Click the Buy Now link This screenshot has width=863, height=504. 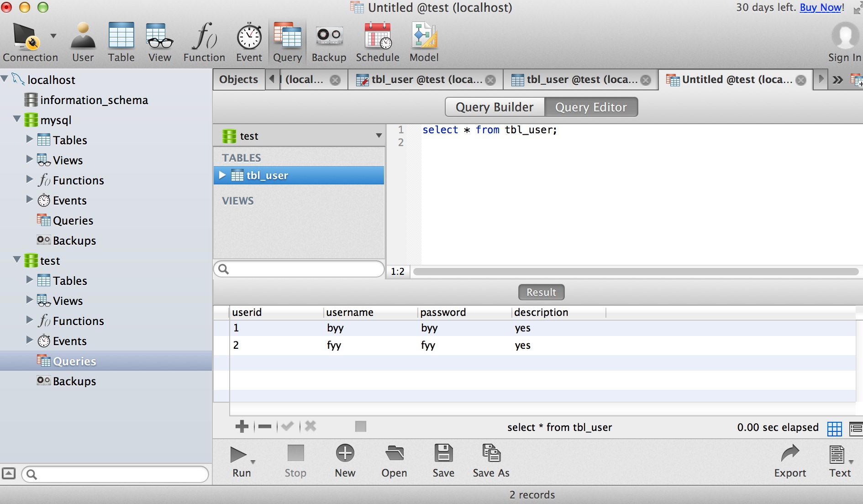tap(821, 8)
